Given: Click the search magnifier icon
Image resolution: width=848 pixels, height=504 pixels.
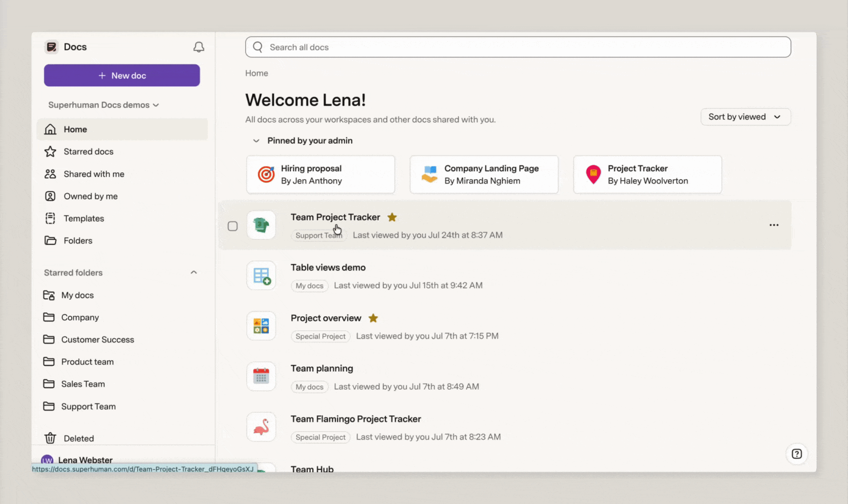Looking at the screenshot, I should click(258, 47).
